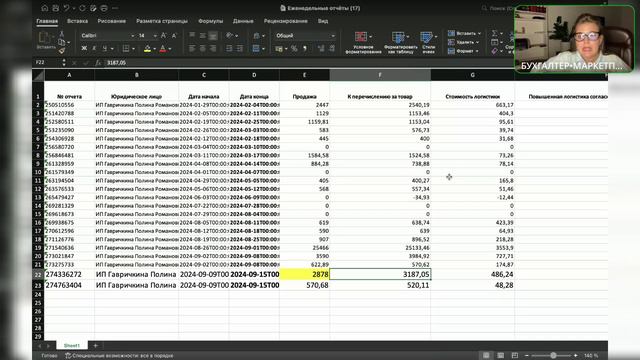Image resolution: width=640 pixels, height=360 pixels.
Task: Toggle italic К formatting
Action: click(94, 49)
